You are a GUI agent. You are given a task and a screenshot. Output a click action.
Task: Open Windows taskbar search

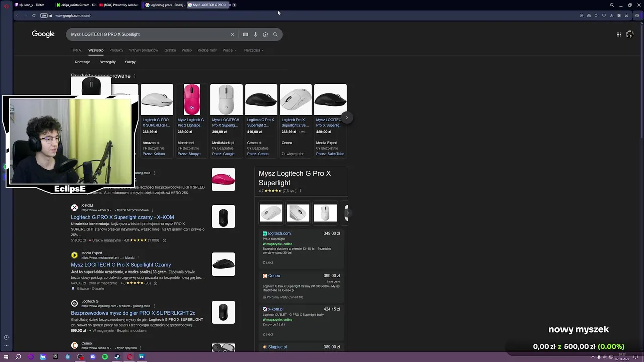tap(18, 357)
